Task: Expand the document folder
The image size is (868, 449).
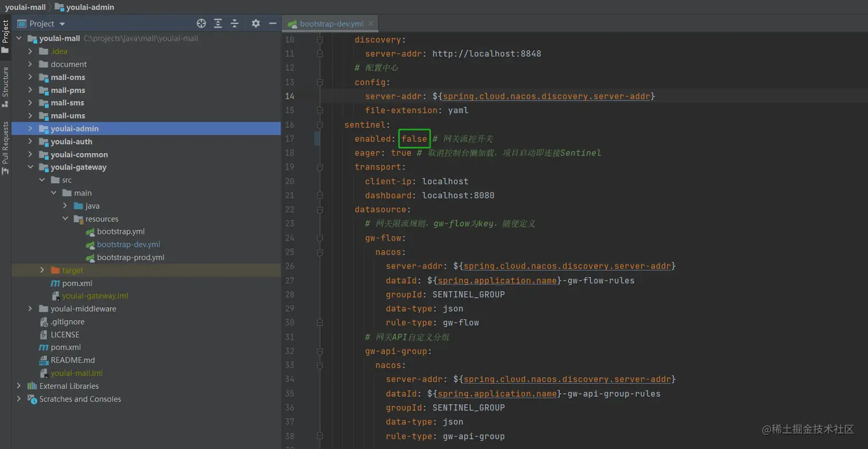Action: coord(30,64)
